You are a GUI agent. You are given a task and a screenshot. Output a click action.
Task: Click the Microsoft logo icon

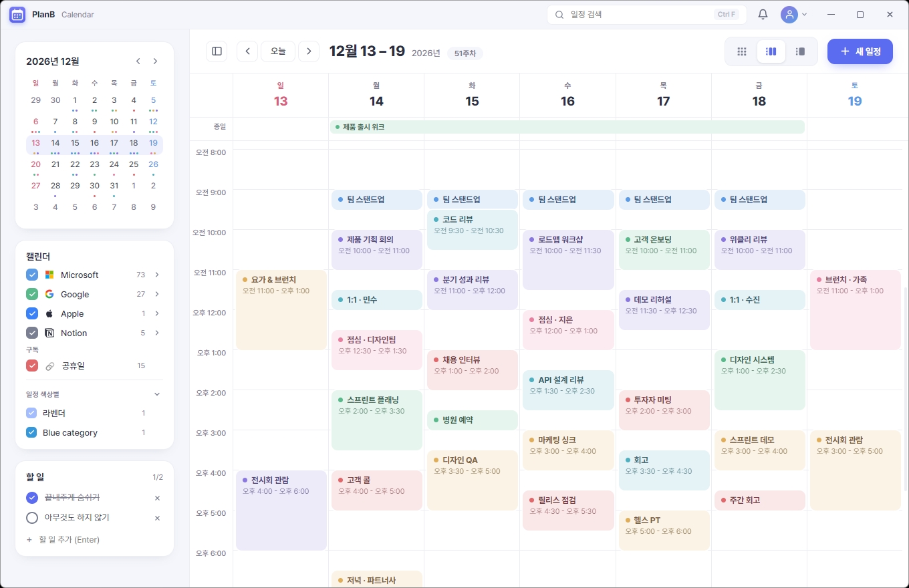pos(49,275)
